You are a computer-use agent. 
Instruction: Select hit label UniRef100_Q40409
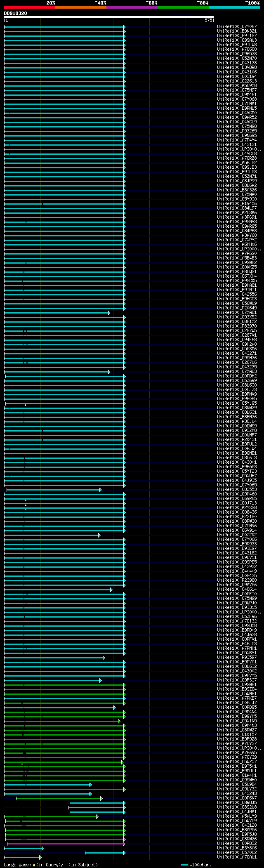click(x=237, y=571)
